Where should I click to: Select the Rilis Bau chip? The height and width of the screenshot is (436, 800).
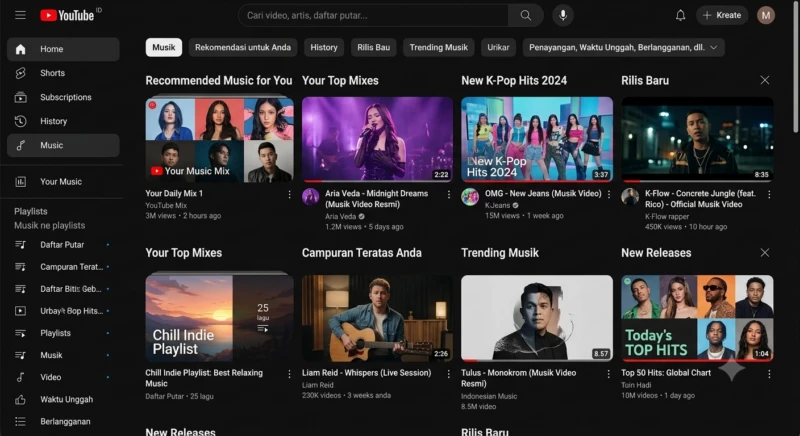coord(373,47)
